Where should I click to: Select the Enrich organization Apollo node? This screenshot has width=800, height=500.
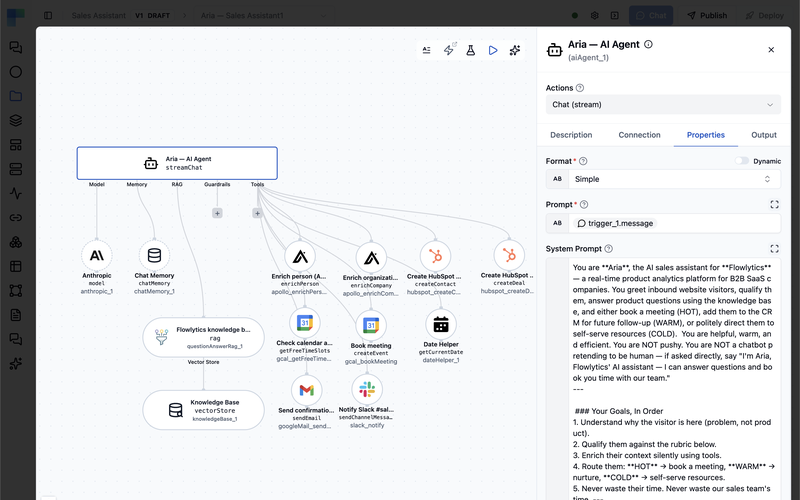click(371, 258)
